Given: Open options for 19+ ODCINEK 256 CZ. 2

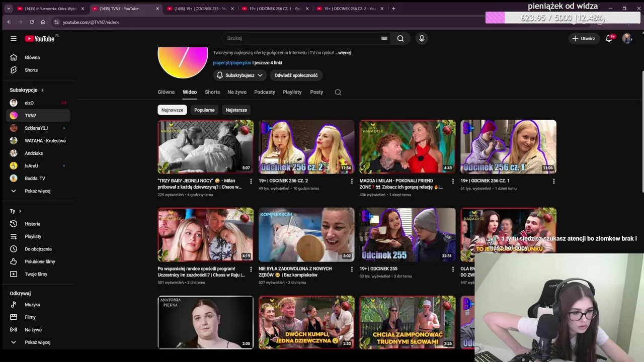Looking at the screenshot, I should (x=352, y=181).
